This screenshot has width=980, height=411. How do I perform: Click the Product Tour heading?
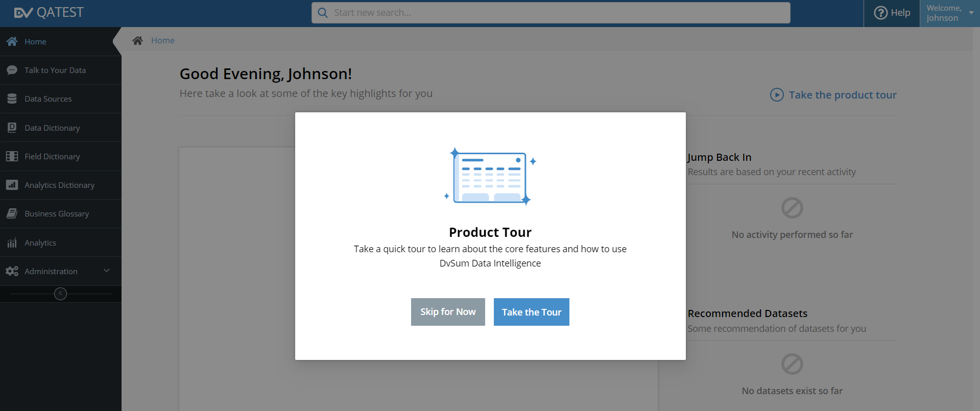490,232
